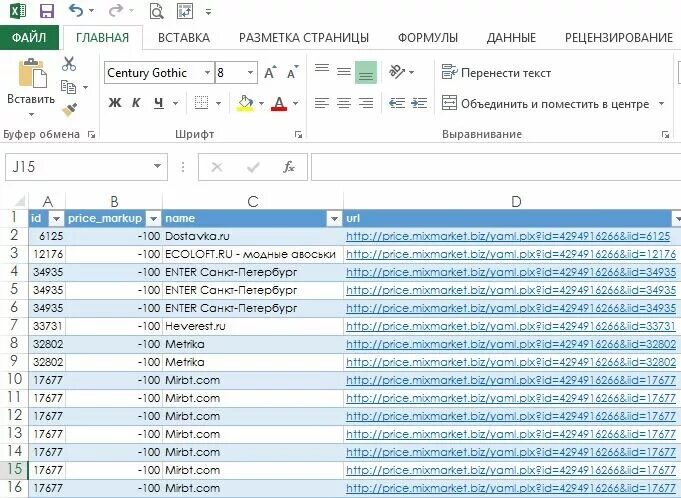Open the Heverest.ru URL ending iid=33731
Viewport: 681px width, 498px height.
511,326
